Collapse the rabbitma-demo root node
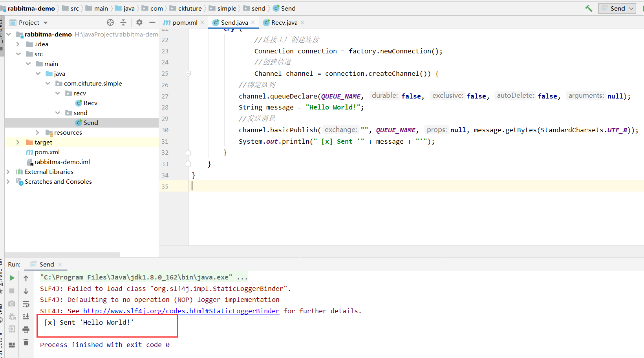The width and height of the screenshot is (644, 358). pyautogui.click(x=9, y=34)
